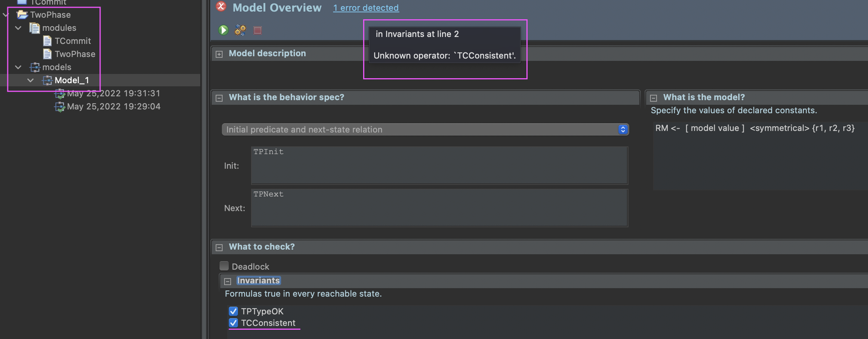Open the May 25,2022 19:29:04 snapshot
This screenshot has width=868, height=339.
click(x=114, y=106)
